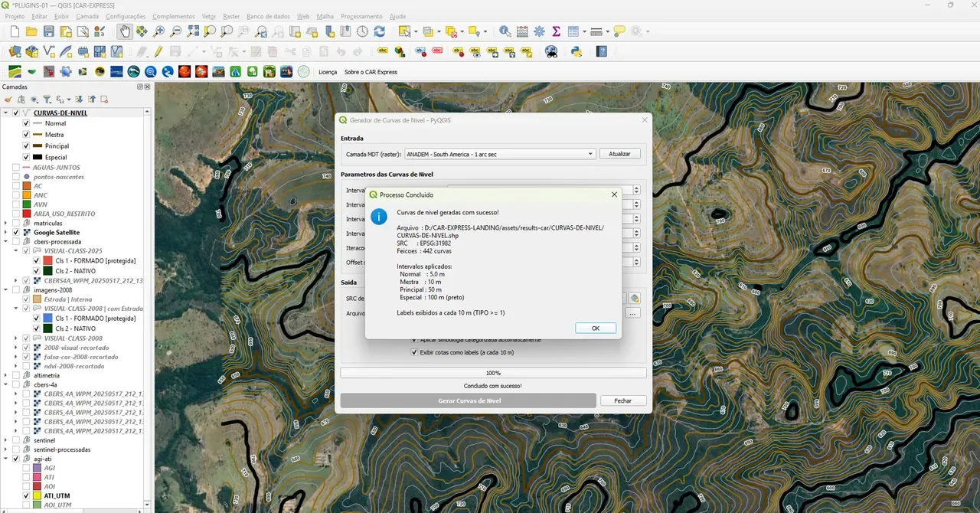
Task: Expand the sentinel group
Action: click(x=6, y=440)
